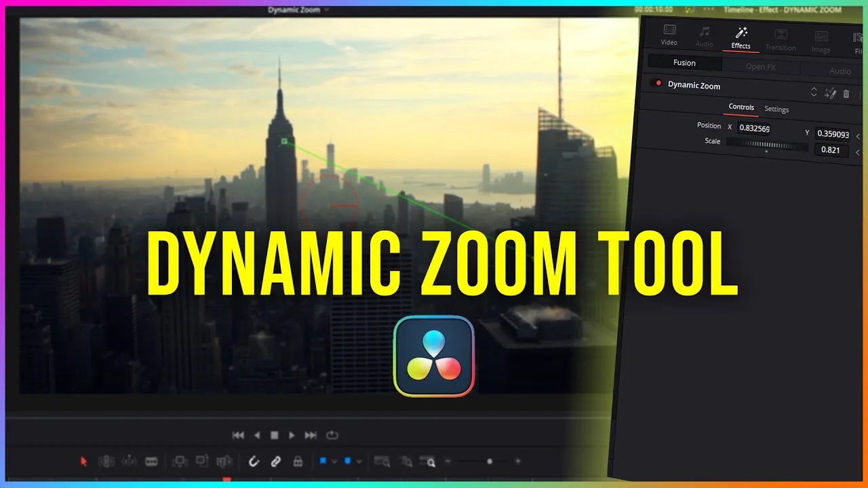Switch to the Settings tab
The image size is (868, 488).
pos(777,109)
